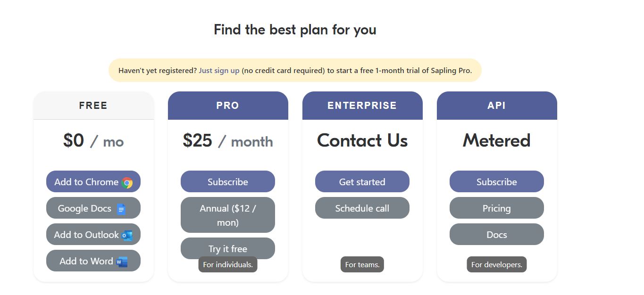Select the FREE plan header
Viewport: 644px width, 295px height.
[x=93, y=105]
